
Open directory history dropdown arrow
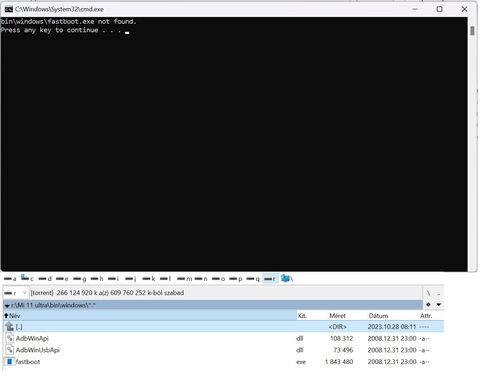click(439, 305)
